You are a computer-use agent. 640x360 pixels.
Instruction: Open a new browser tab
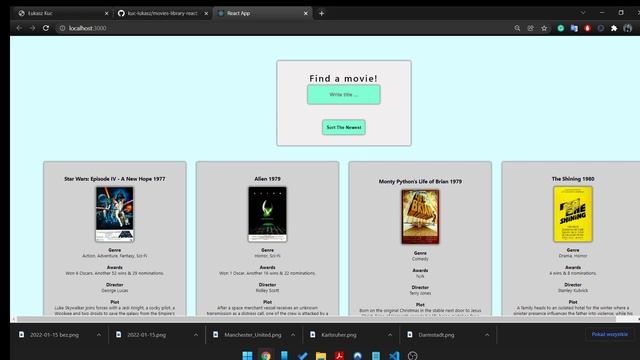coord(322,13)
